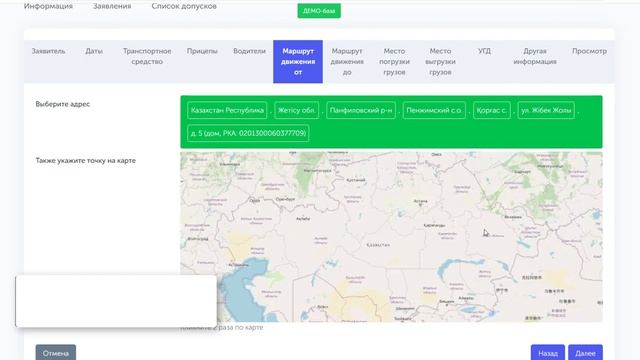Open the Другая информация tab
This screenshot has height=360, width=640.
[x=535, y=56]
